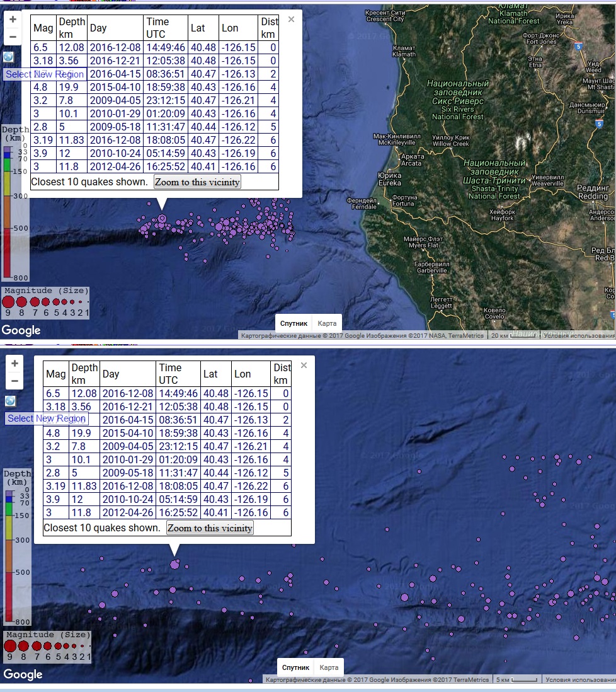The height and width of the screenshot is (692, 616).
Task: Click the 'Mag' column header in lower table
Action: [56, 374]
